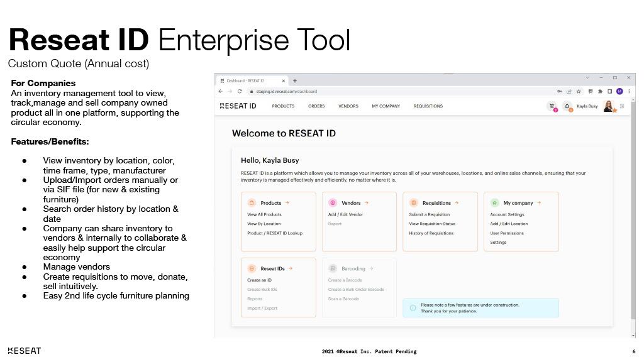Click the padlock site info icon

coord(252,92)
